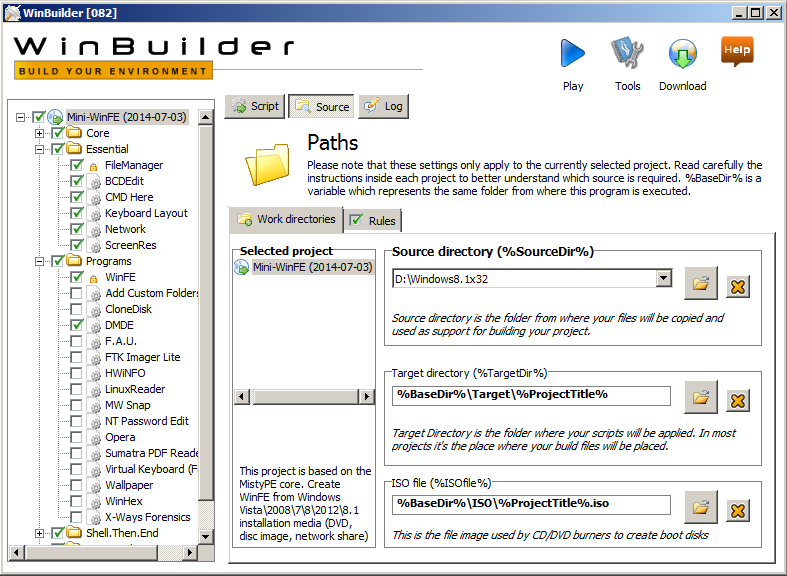This screenshot has width=787, height=576.
Task: Click the large Paths folder icon
Action: click(268, 165)
